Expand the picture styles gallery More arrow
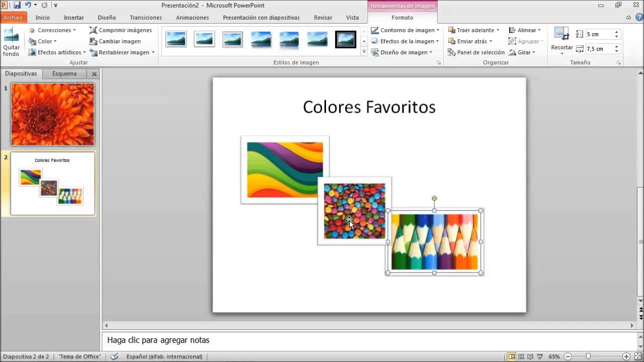644x362 pixels. click(x=364, y=52)
